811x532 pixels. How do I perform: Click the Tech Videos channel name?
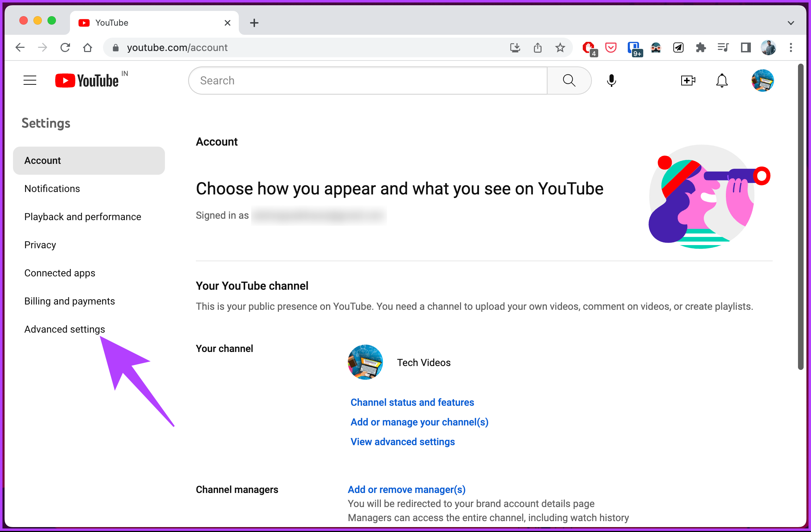424,363
